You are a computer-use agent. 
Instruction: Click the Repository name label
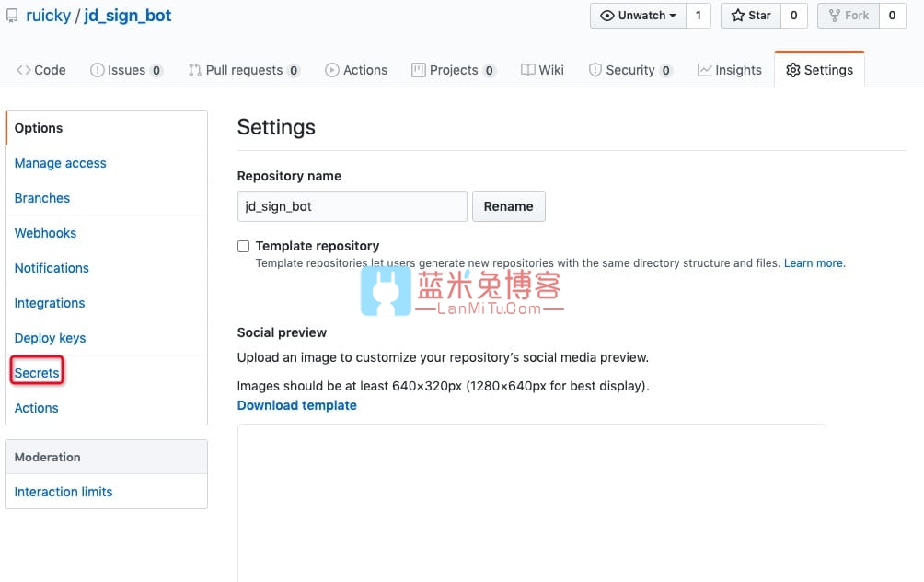(x=289, y=176)
